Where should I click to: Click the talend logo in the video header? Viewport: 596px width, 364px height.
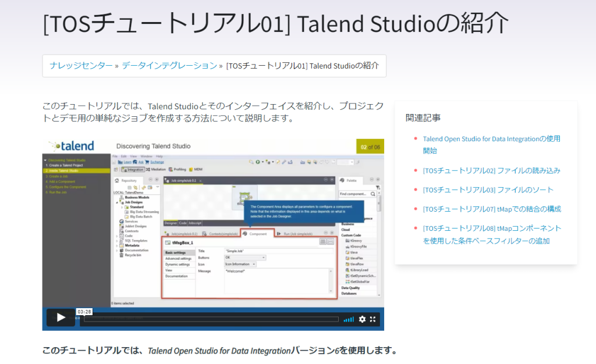(72, 146)
